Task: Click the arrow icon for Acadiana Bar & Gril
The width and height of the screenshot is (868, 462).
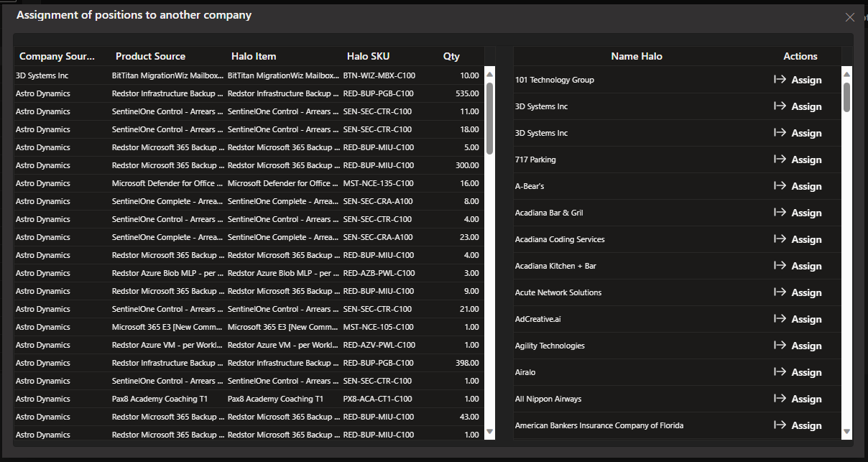Action: click(780, 213)
